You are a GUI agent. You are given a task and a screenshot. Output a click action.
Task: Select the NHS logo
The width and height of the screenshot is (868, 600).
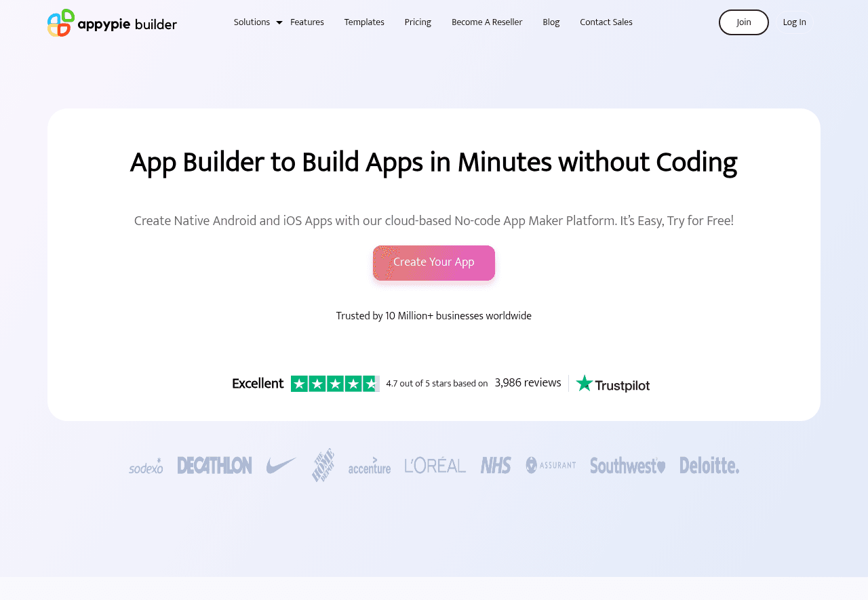coord(495,465)
